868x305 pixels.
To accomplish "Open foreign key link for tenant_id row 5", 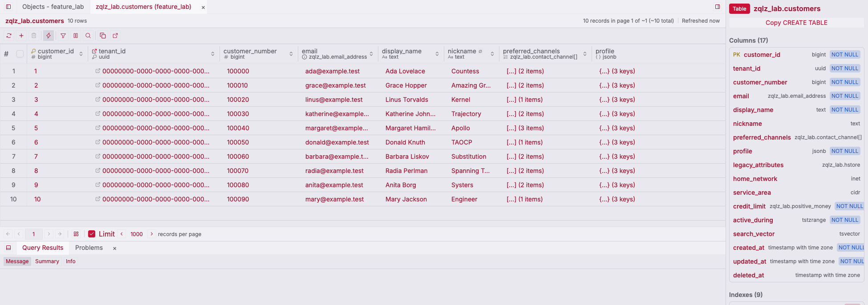I will [x=97, y=128].
